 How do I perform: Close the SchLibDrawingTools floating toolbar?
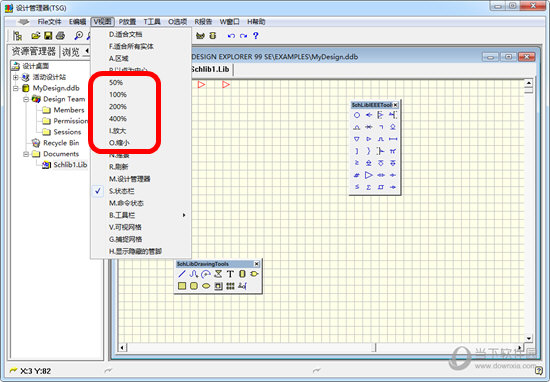[x=256, y=264]
